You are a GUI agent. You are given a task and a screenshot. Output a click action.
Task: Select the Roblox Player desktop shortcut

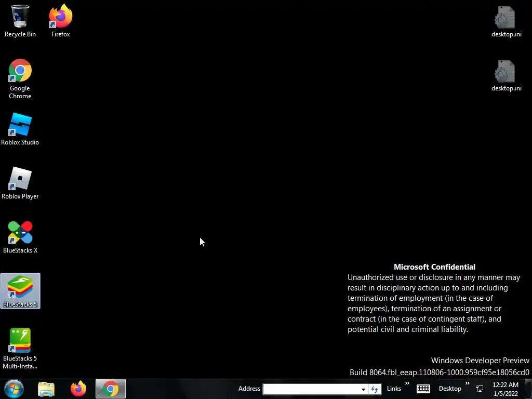pos(20,183)
